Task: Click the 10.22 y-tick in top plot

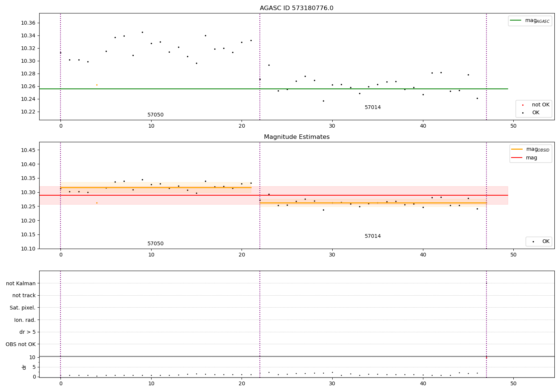Action: [x=28, y=112]
